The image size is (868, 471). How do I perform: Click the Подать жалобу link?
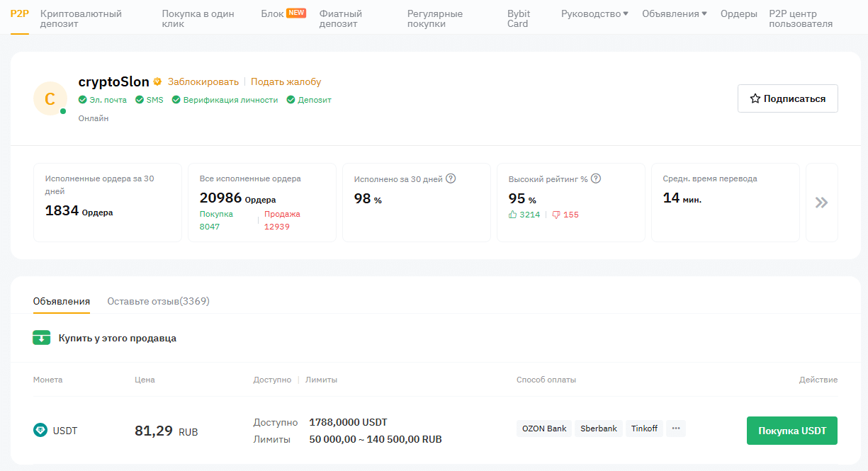point(286,81)
